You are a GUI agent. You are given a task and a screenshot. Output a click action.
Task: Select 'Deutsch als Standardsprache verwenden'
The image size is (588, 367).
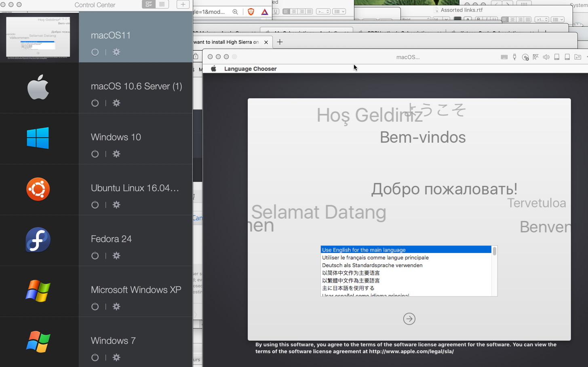point(406,265)
